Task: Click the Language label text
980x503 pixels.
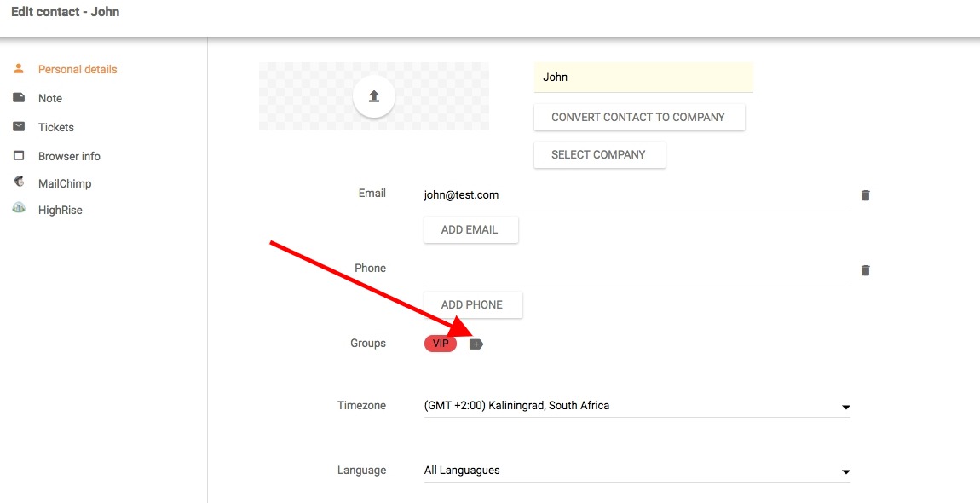Action: [361, 470]
